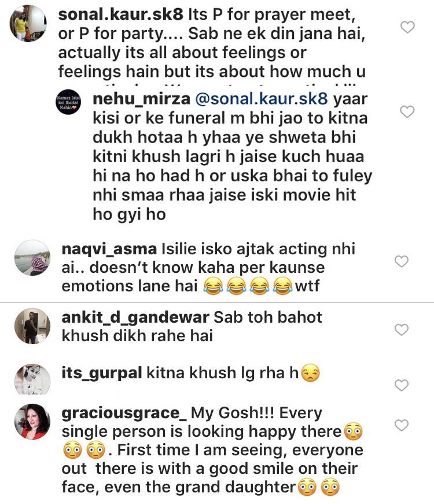
Task: Tap the ankit_d_gandewar username
Action: coord(135,317)
